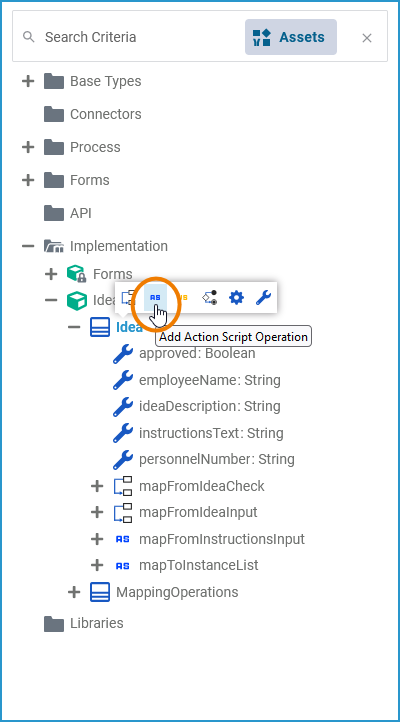Expand the mapFromIdeaCheck operation
The image size is (400, 722).
97,486
